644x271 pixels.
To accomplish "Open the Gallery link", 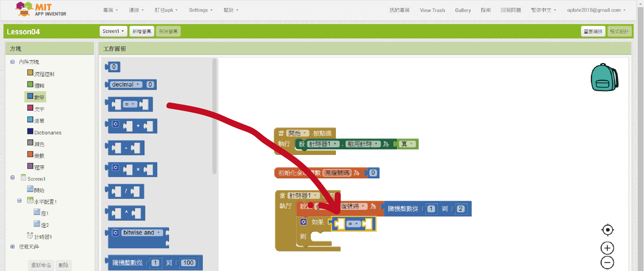I will (x=463, y=10).
